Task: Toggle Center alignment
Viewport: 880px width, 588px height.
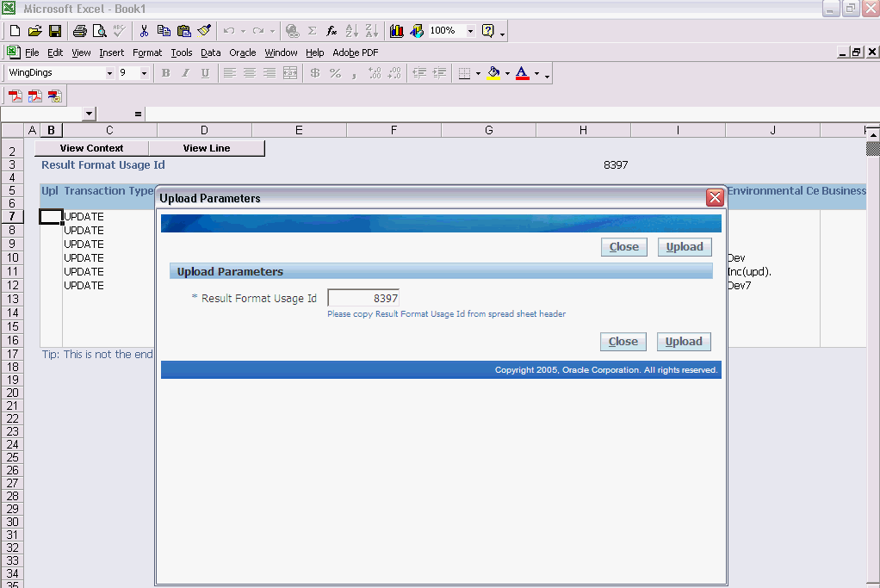Action: pos(250,73)
